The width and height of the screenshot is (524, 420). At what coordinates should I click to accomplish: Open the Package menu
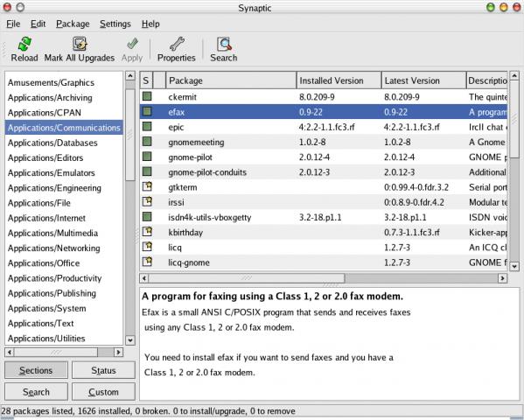point(73,24)
